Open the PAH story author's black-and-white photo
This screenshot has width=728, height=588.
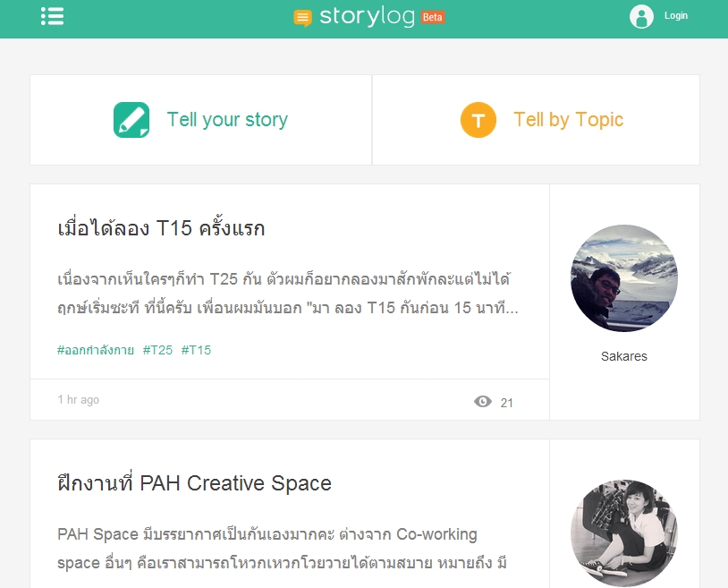pos(624,533)
